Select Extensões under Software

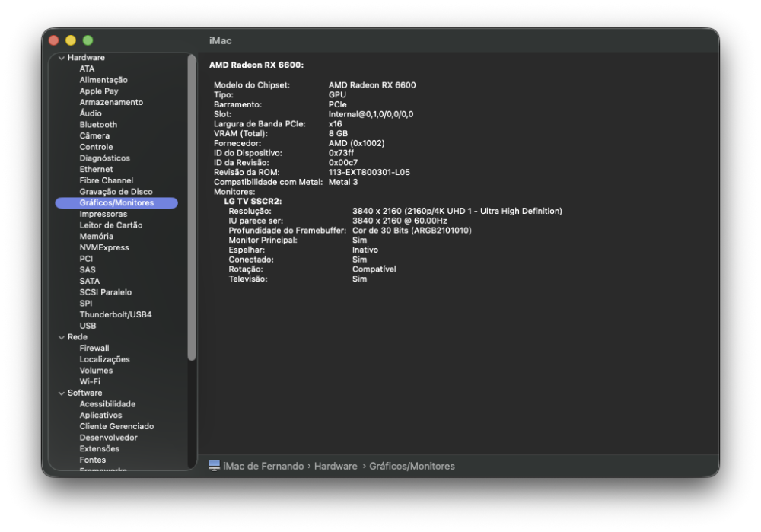pos(100,448)
